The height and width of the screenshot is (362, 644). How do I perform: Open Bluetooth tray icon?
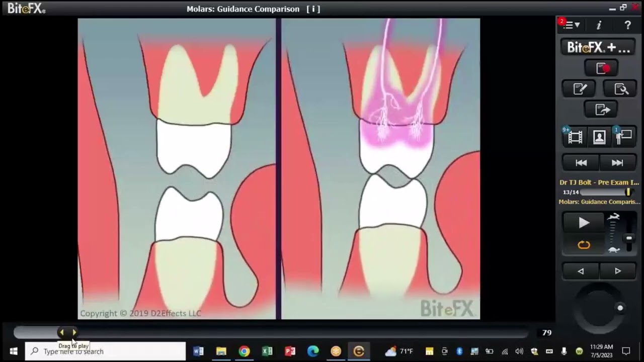[x=459, y=351]
